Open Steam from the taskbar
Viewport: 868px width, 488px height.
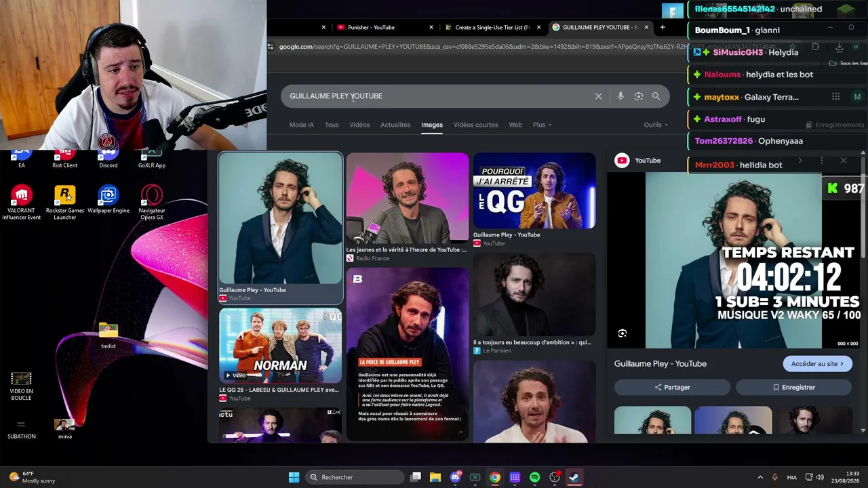(x=574, y=477)
